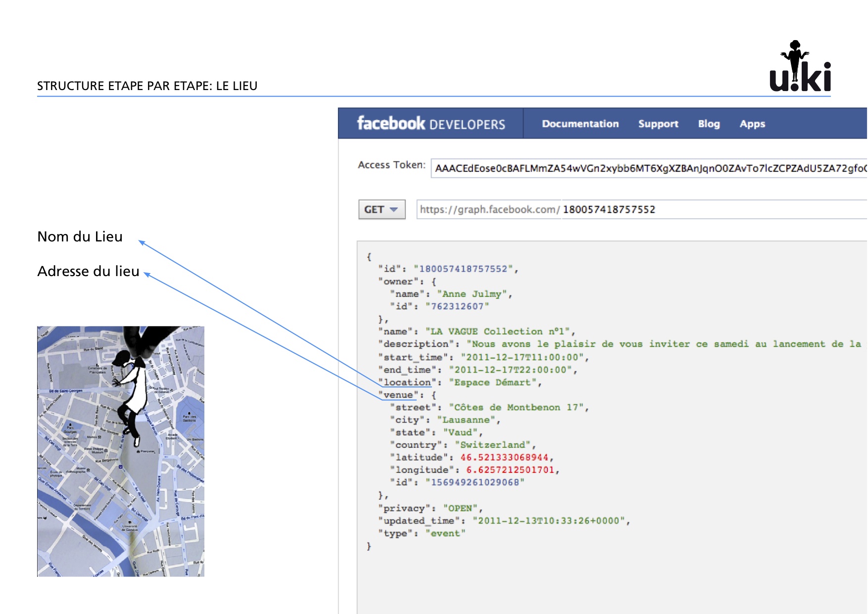The image size is (868, 614).
Task: Click the map illustration thumbnail
Action: tap(121, 451)
